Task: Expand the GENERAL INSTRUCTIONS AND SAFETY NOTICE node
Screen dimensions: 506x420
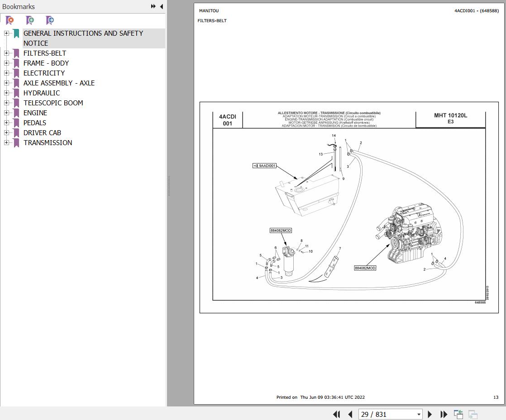Action: [x=6, y=33]
